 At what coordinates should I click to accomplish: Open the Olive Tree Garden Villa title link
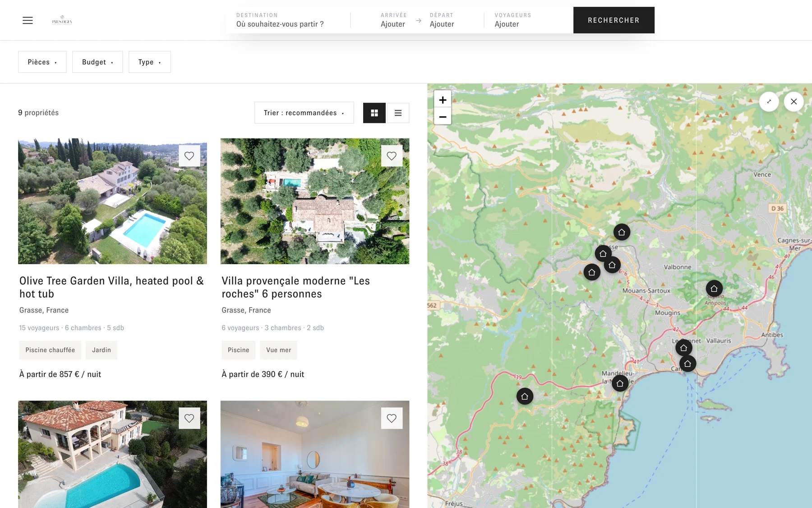point(112,287)
